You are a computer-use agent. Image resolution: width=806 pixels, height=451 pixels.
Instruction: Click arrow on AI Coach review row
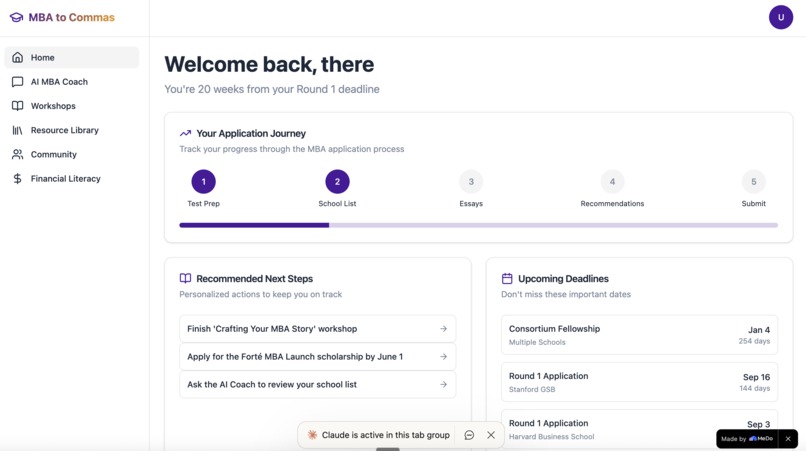pos(444,384)
